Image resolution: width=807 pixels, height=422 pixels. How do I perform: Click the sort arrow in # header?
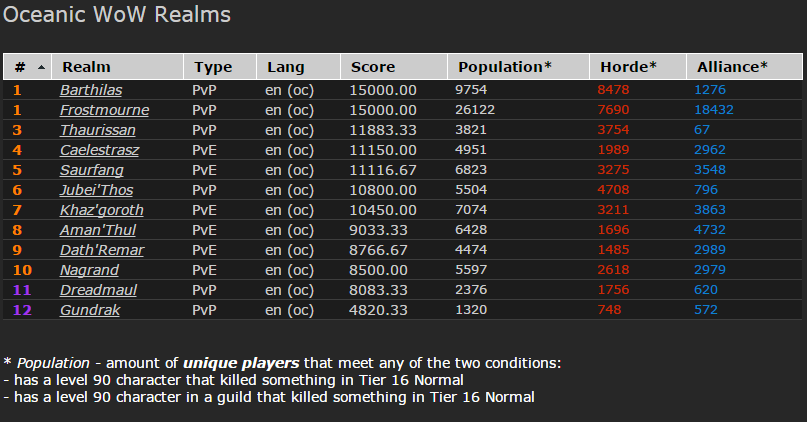coord(42,67)
